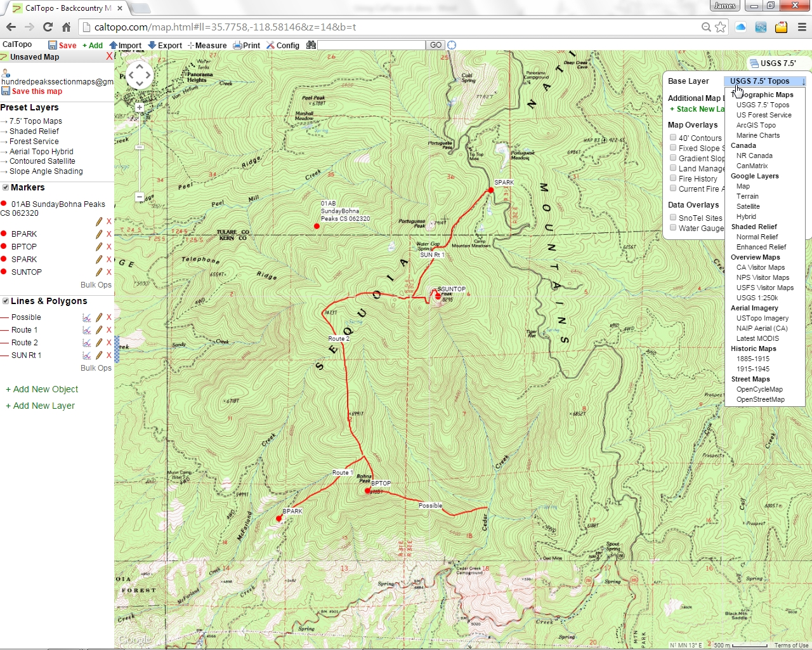Click the CalTopo search input field

371,45
